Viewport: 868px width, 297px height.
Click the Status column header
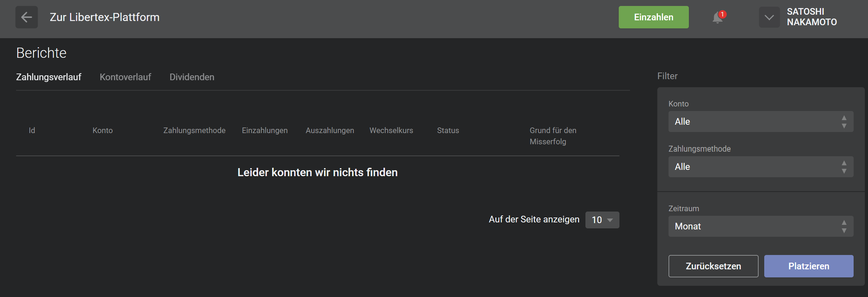(448, 130)
